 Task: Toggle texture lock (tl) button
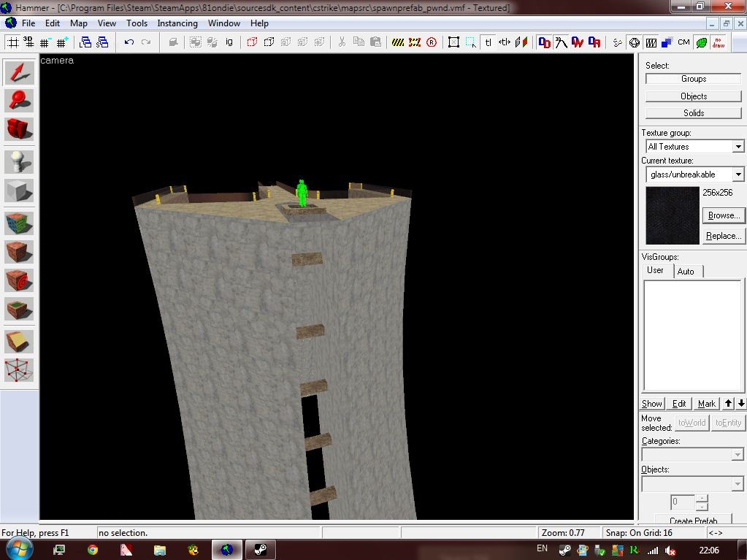tap(488, 42)
